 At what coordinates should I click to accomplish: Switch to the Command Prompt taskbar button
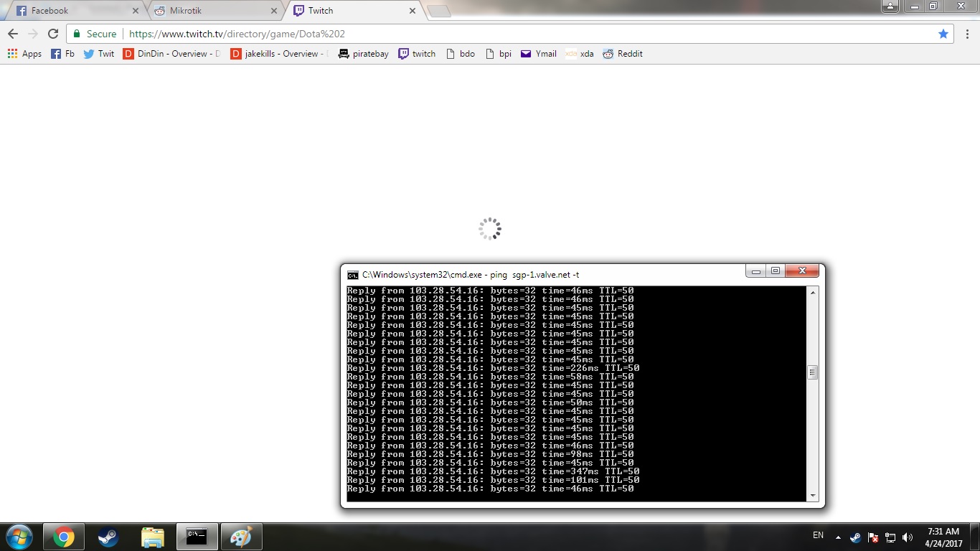point(197,537)
